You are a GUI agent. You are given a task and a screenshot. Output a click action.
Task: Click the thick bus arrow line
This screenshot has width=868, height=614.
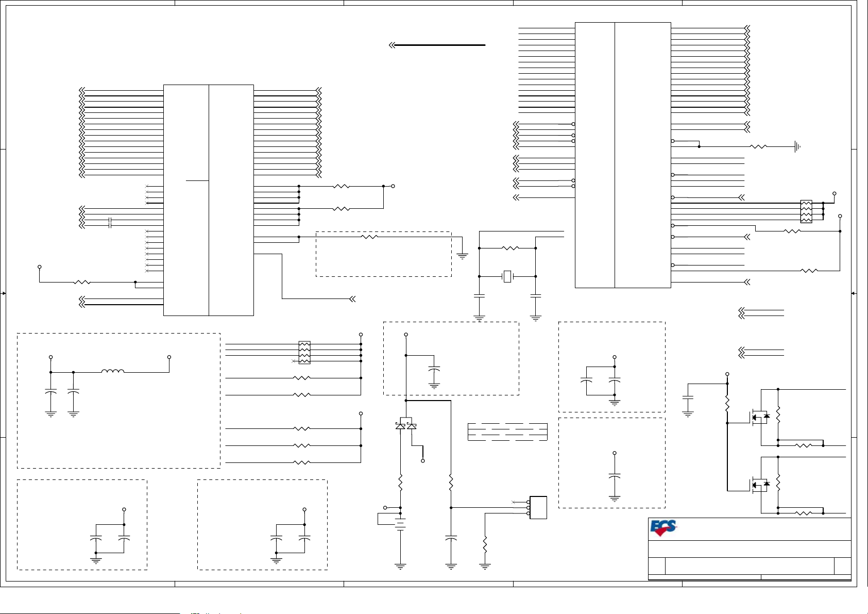point(437,45)
